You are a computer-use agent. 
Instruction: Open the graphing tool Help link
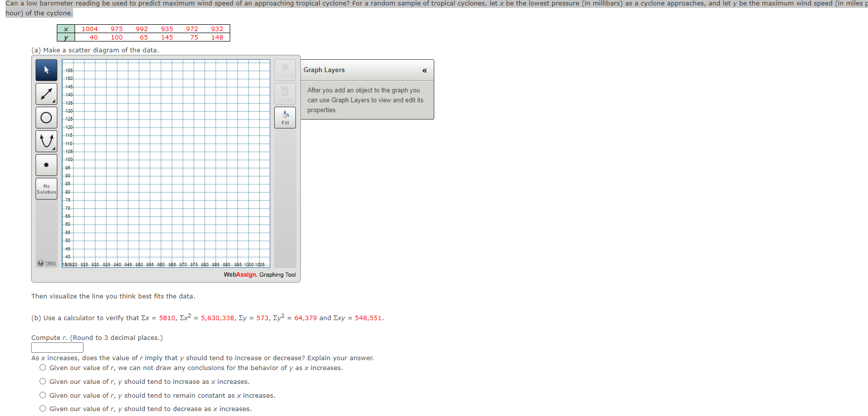(x=50, y=263)
